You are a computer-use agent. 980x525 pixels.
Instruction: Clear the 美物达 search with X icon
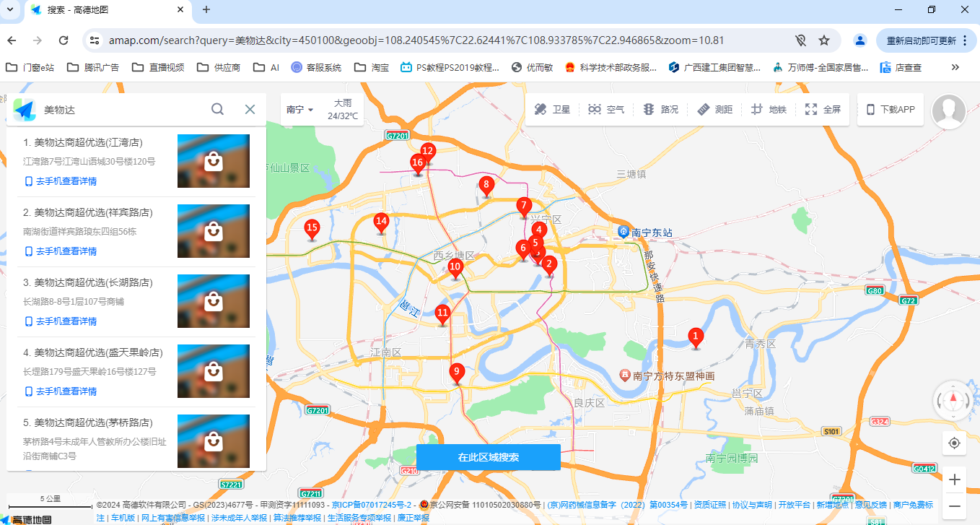[x=250, y=109]
